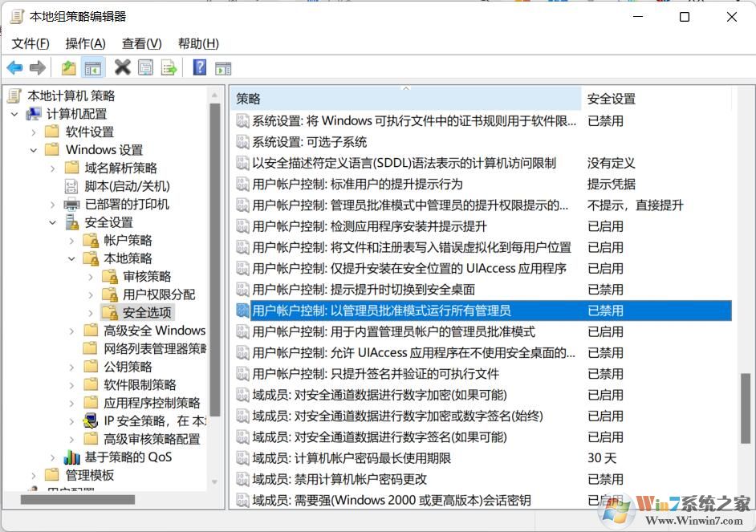The height and width of the screenshot is (532, 756).
Task: Collapse the 本地策略 tree node
Action: pos(71,258)
